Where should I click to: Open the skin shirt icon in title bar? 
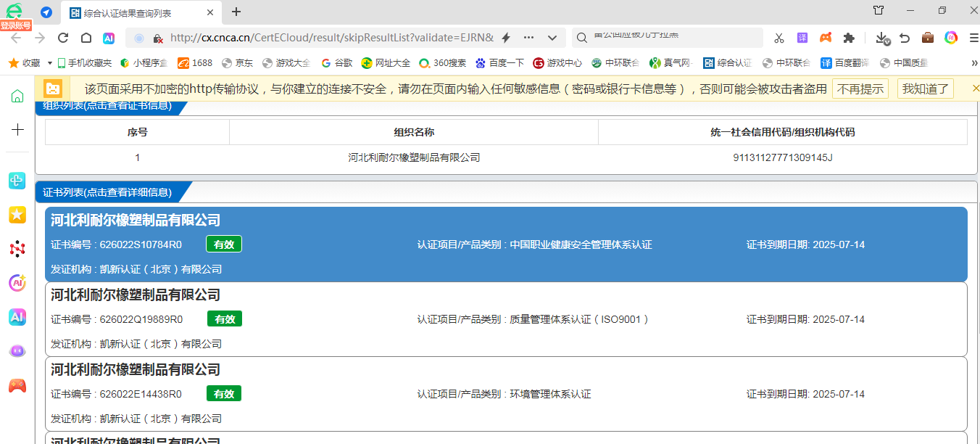879,11
